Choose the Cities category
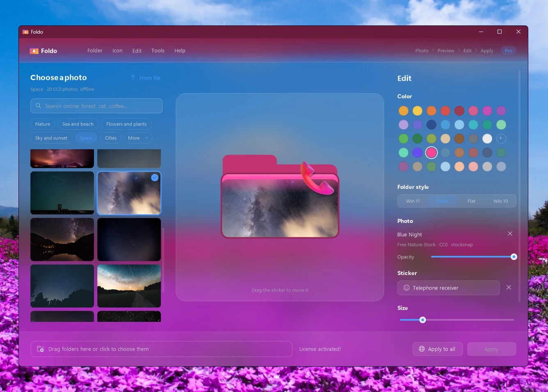 click(111, 138)
